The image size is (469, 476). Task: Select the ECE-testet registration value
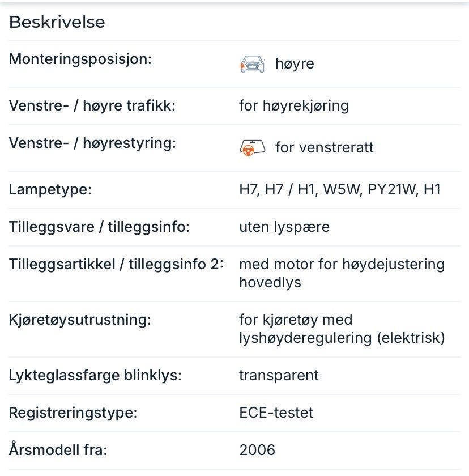(x=276, y=413)
